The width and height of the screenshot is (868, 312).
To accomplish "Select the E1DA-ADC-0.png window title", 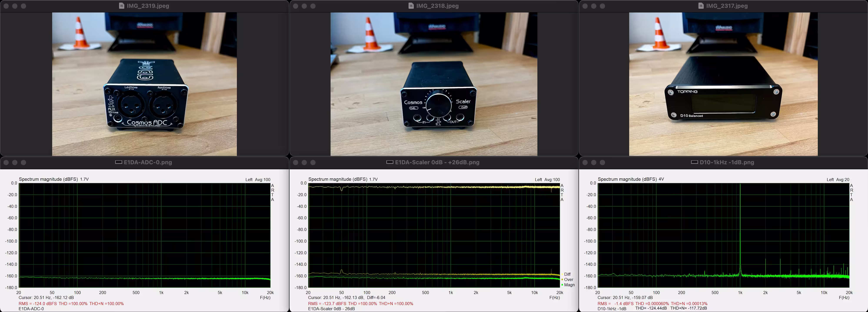I will 148,162.
